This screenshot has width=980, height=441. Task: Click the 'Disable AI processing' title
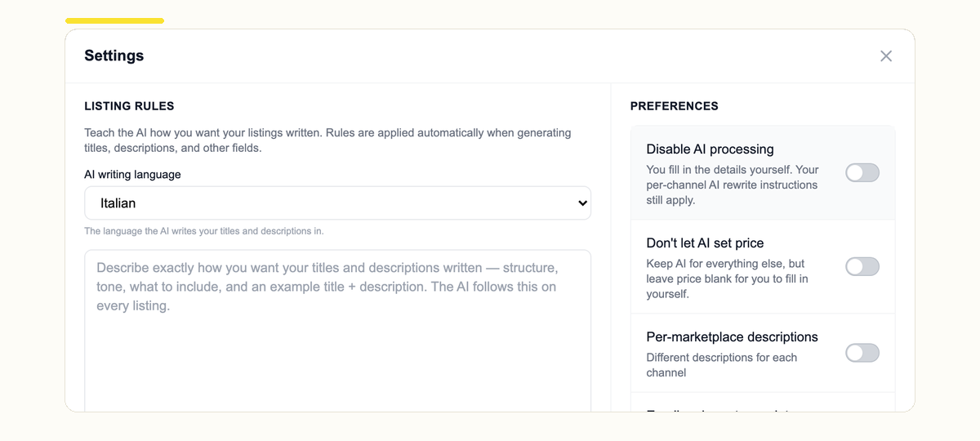(x=710, y=149)
